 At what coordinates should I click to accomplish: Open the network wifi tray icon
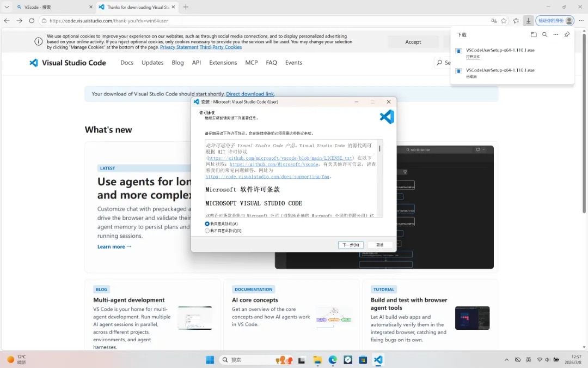(x=539, y=360)
